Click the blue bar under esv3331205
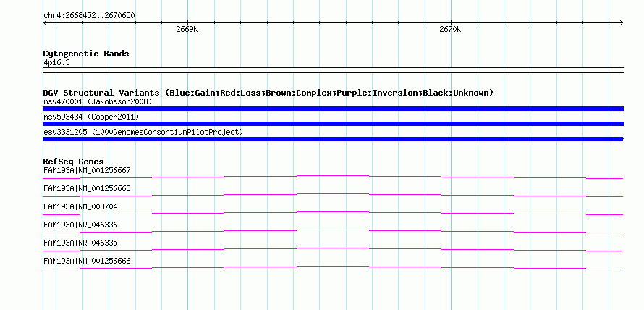The width and height of the screenshot is (644, 310). [333, 139]
